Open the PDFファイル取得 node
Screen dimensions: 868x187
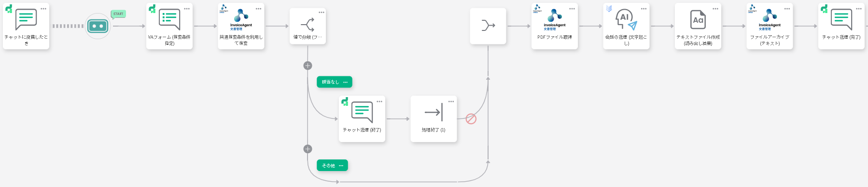coord(555,26)
